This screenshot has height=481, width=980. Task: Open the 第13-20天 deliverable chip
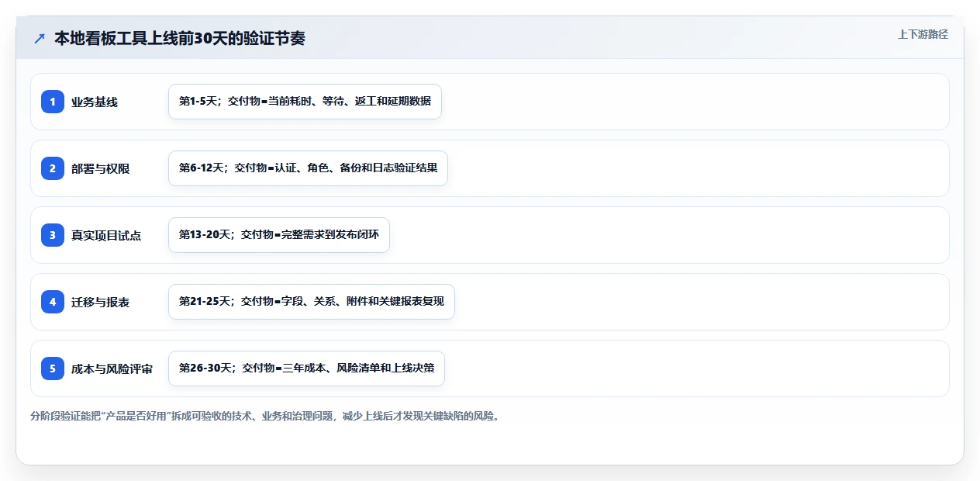(279, 235)
